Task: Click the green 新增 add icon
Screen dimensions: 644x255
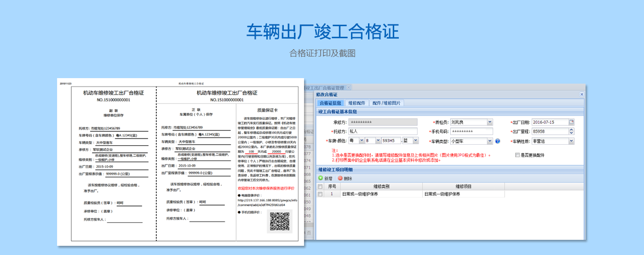Action: [321, 178]
